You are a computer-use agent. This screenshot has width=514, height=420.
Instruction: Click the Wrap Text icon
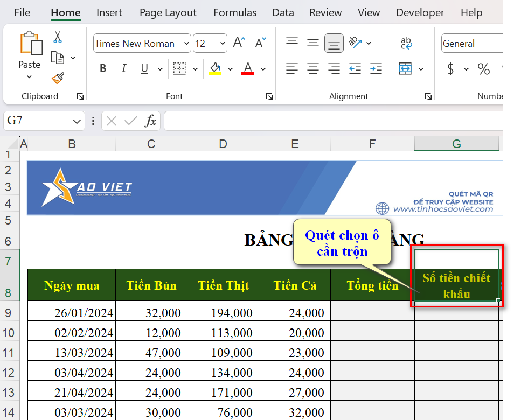406,43
